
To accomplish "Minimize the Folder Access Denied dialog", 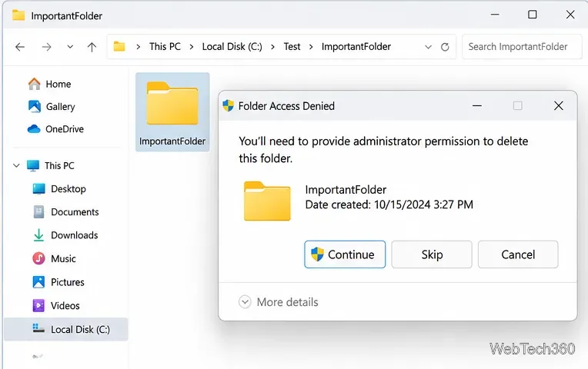I will 477,106.
